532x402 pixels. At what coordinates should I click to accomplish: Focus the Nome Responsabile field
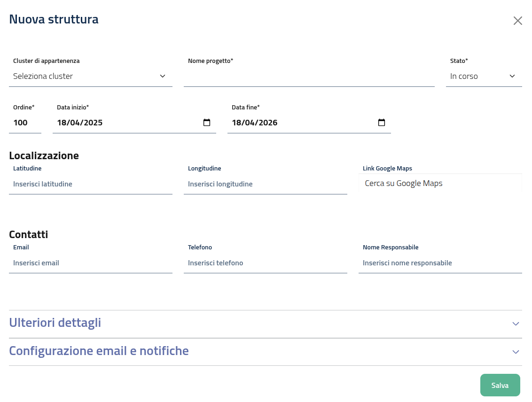coord(440,263)
